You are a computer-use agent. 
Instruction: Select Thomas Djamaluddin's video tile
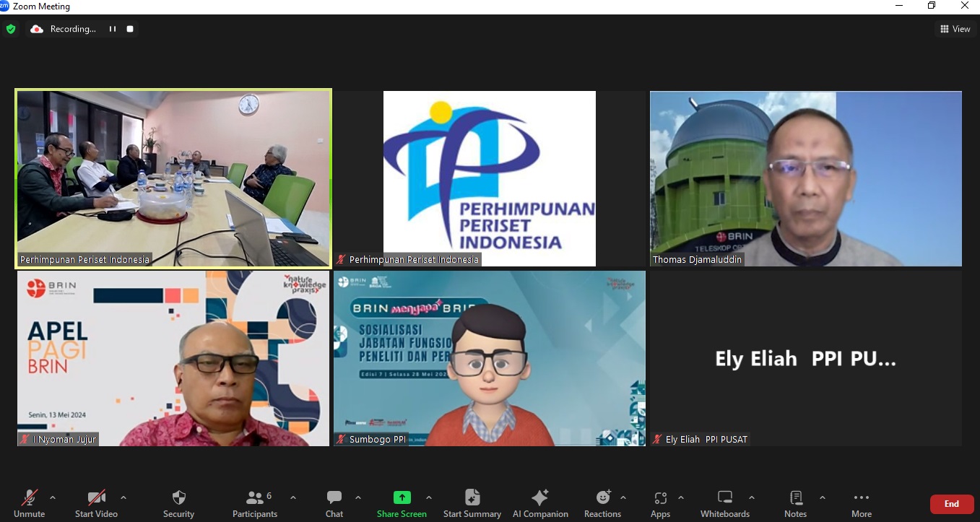806,178
